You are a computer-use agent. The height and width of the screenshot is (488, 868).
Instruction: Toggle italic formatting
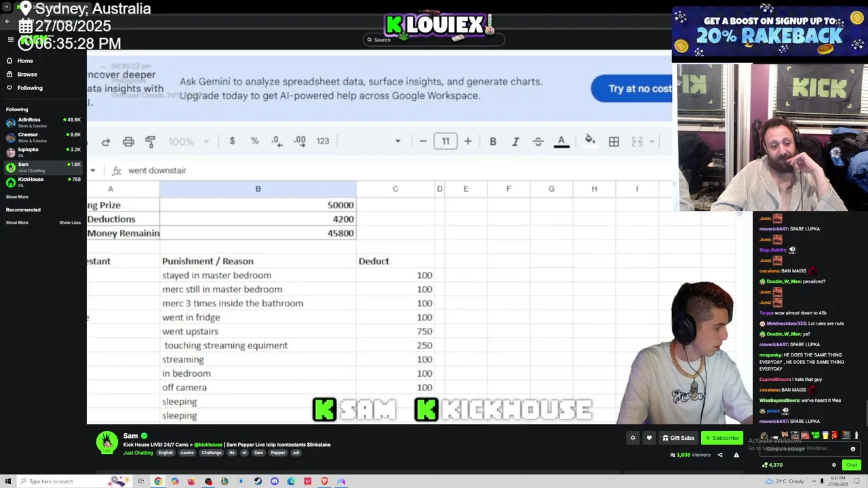point(515,142)
